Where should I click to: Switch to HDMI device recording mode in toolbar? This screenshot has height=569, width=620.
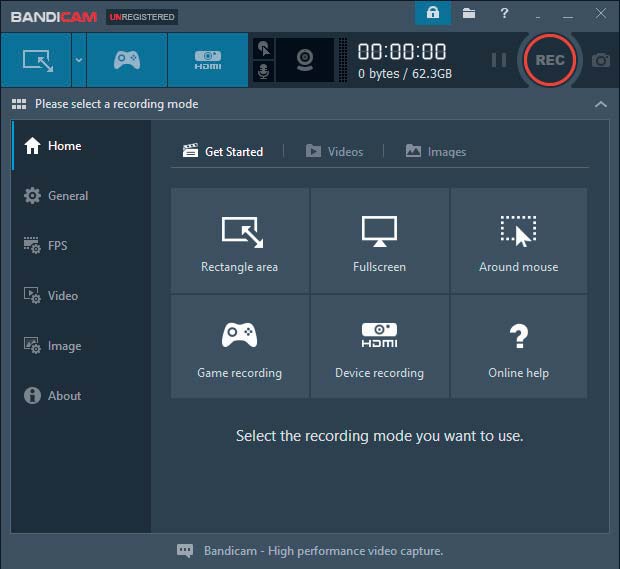tap(208, 60)
